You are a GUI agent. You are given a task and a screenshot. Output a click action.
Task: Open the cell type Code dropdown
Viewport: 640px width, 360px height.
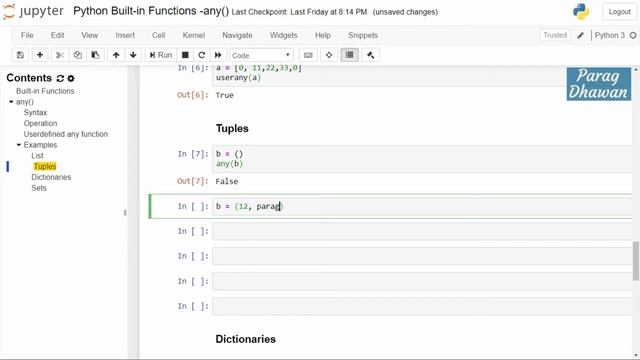point(261,55)
